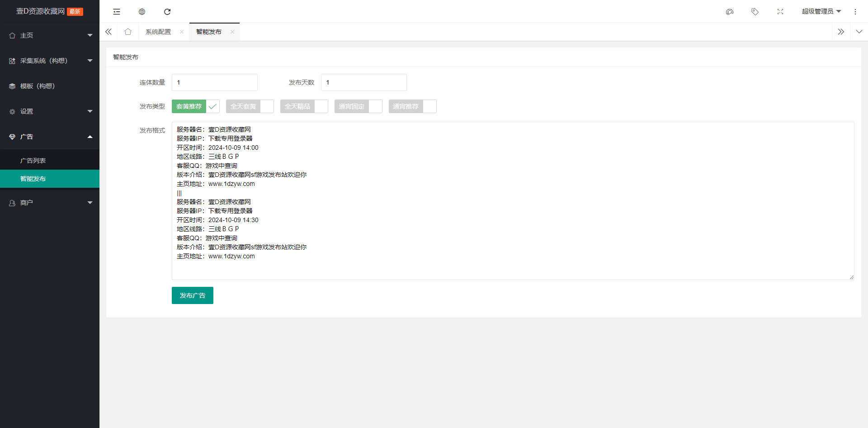868x428 pixels.
Task: Check the 全天套黄 publish type
Action: tap(250, 106)
